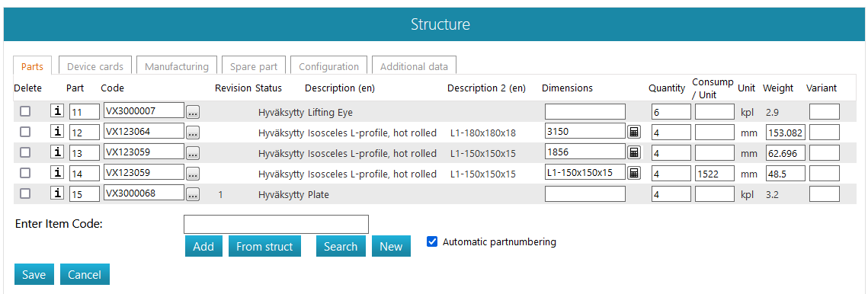
Task: Switch to the Spare part tab
Action: coord(254,66)
